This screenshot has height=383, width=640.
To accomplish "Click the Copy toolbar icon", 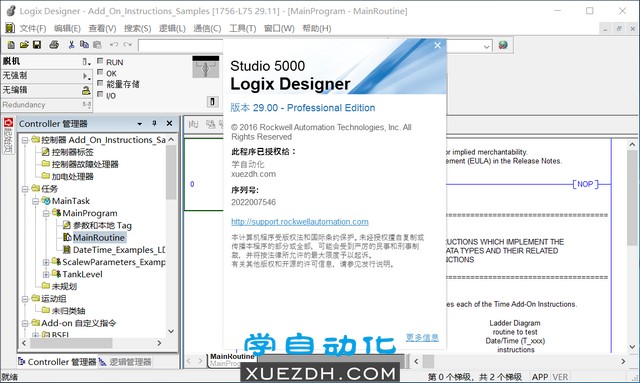I will (84, 45).
